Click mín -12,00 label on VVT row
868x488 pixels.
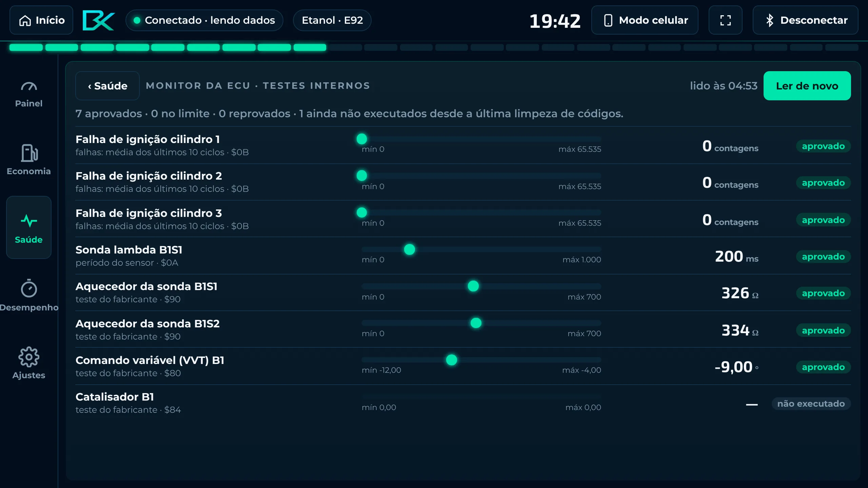tap(381, 370)
